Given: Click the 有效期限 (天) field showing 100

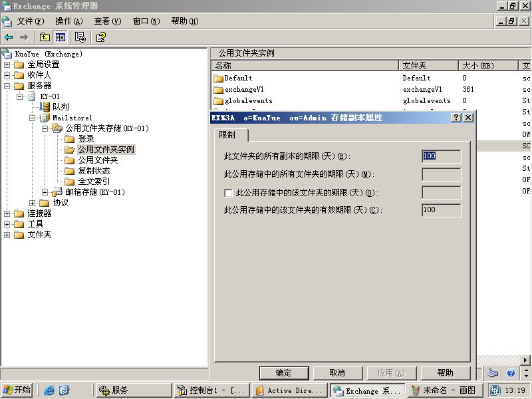Looking at the screenshot, I should tap(441, 210).
